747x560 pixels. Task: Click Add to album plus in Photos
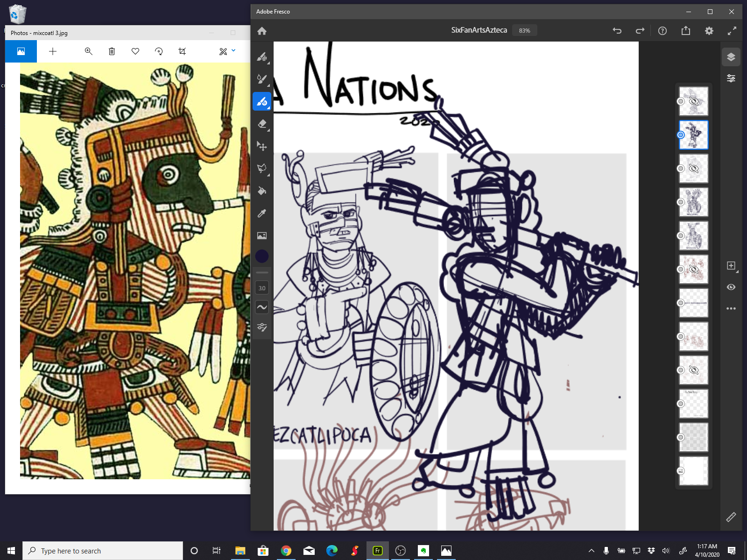[53, 51]
